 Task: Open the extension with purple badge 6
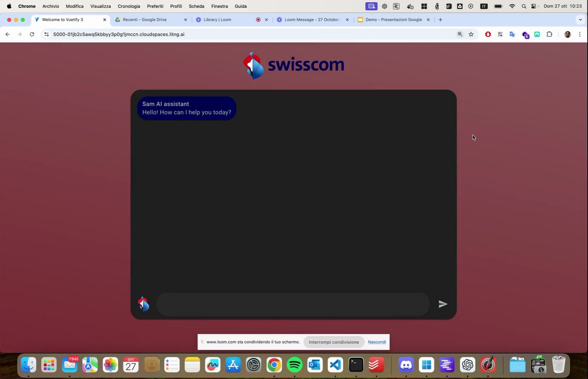(525, 35)
